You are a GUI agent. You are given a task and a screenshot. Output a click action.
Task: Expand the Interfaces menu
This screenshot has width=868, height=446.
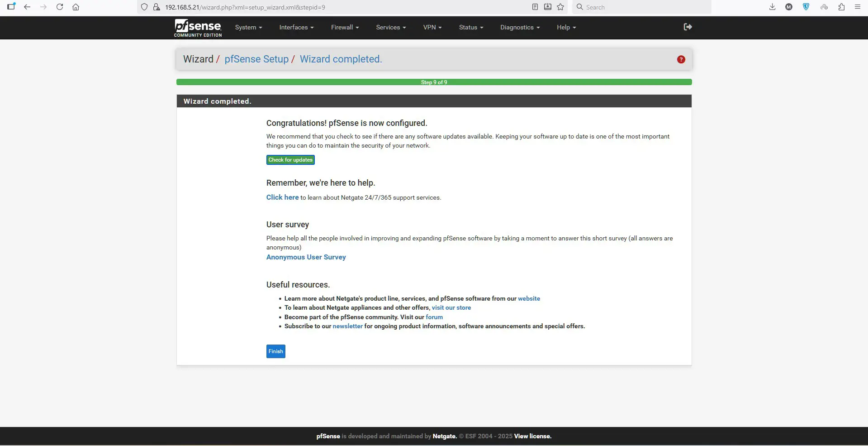pyautogui.click(x=296, y=28)
